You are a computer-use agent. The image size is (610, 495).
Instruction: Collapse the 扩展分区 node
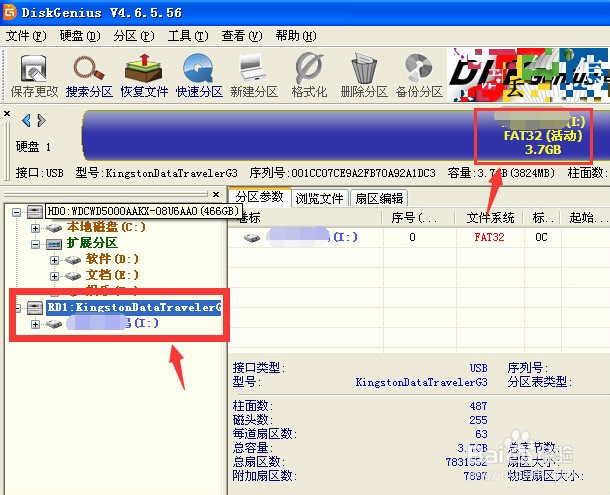35,244
